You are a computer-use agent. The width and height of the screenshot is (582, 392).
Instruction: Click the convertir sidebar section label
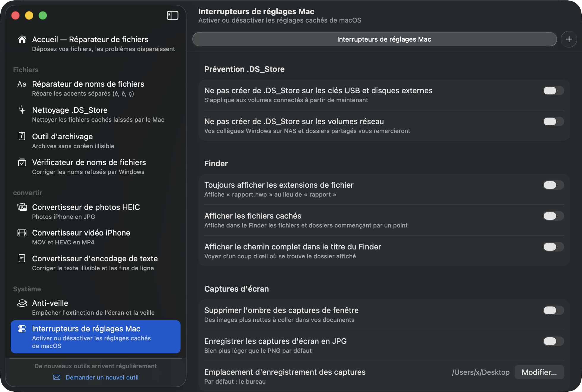point(28,193)
